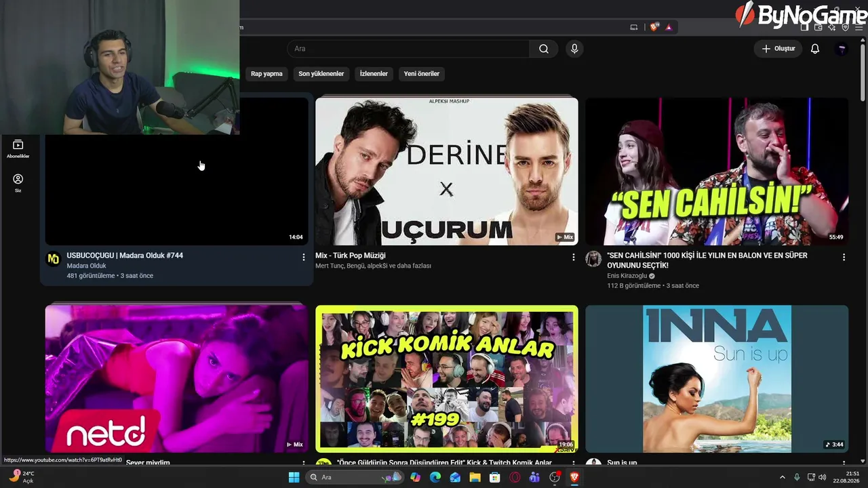Go to Enis Kirazoglu channel name link
Image resolution: width=868 pixels, height=488 pixels.
[x=627, y=276]
